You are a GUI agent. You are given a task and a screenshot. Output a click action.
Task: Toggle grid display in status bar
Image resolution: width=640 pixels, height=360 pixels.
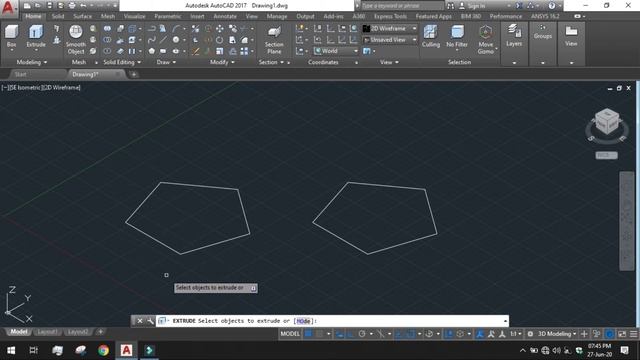(x=309, y=334)
